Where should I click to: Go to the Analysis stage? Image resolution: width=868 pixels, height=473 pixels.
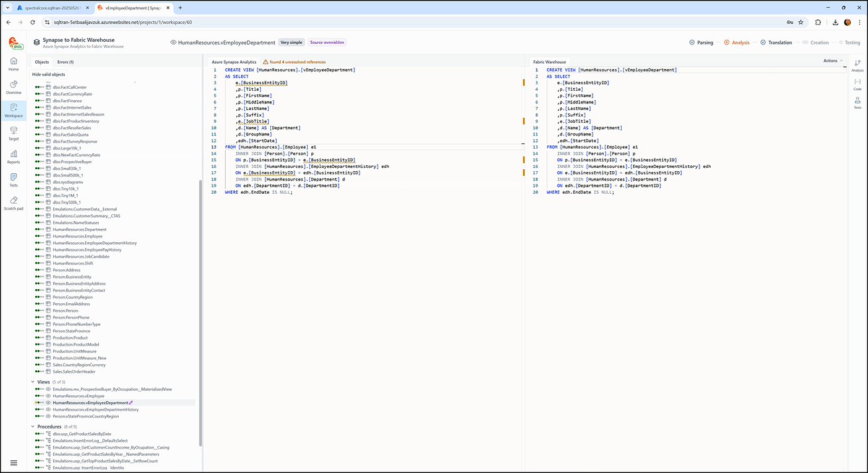(x=737, y=42)
